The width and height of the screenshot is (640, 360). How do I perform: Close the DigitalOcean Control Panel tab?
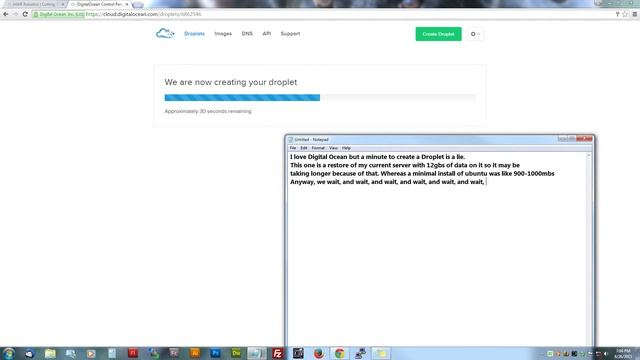(127, 4)
